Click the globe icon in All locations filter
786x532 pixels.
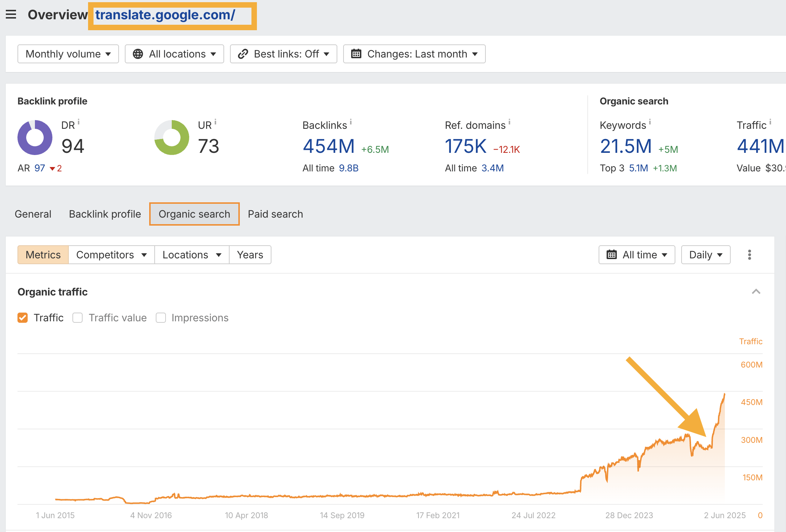(138, 53)
